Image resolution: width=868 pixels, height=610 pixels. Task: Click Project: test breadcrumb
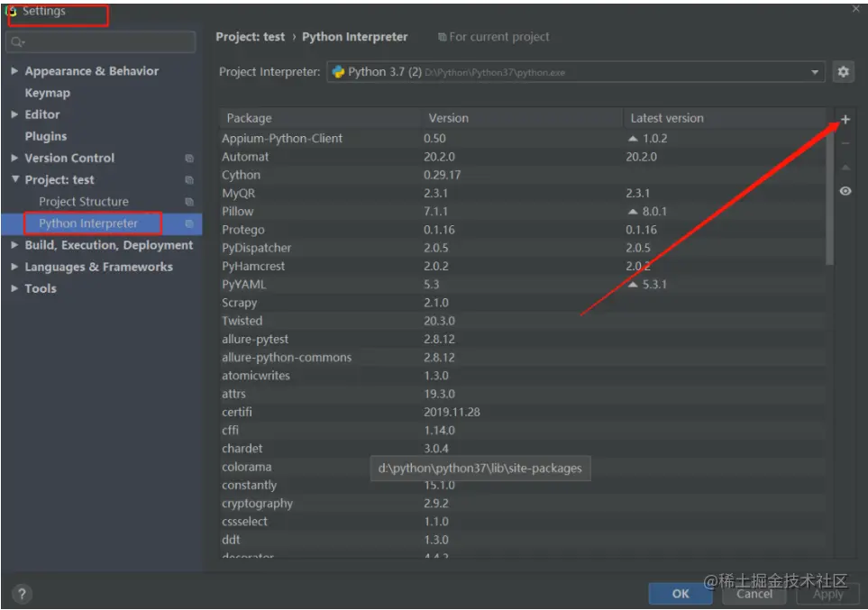tap(251, 37)
